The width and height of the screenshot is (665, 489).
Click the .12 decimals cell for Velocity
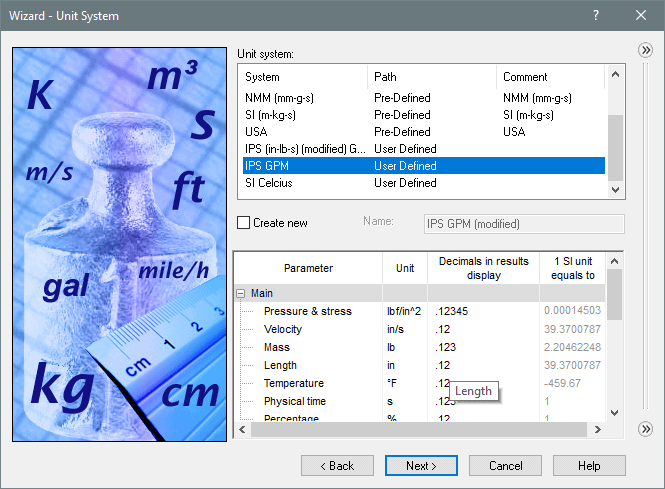483,329
